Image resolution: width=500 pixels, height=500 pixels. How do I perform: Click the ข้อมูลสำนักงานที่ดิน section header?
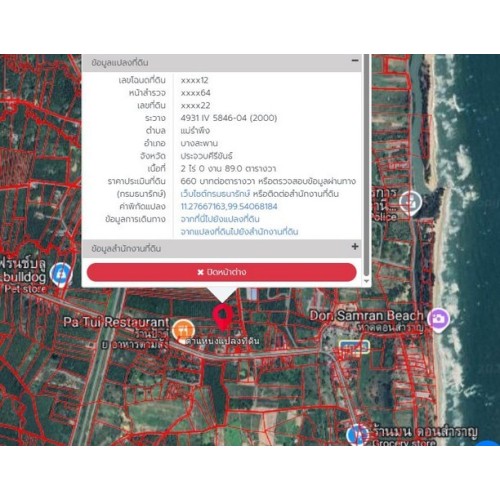tap(222, 249)
